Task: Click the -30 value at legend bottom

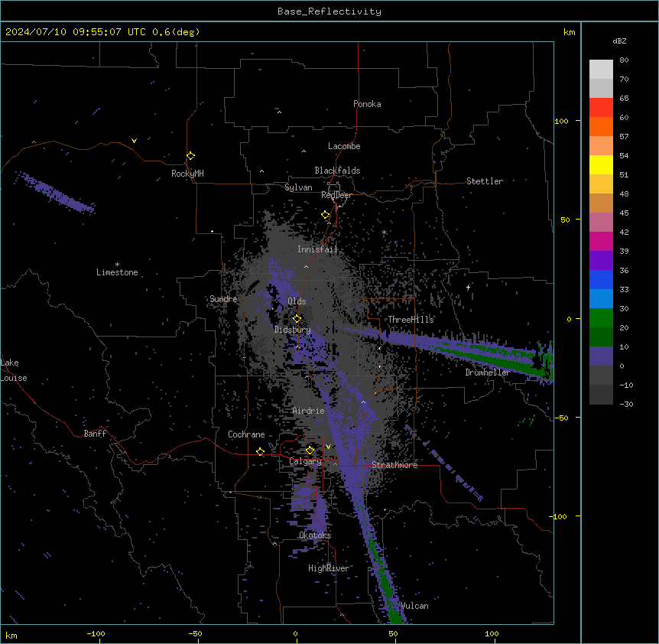Action: coord(626,404)
